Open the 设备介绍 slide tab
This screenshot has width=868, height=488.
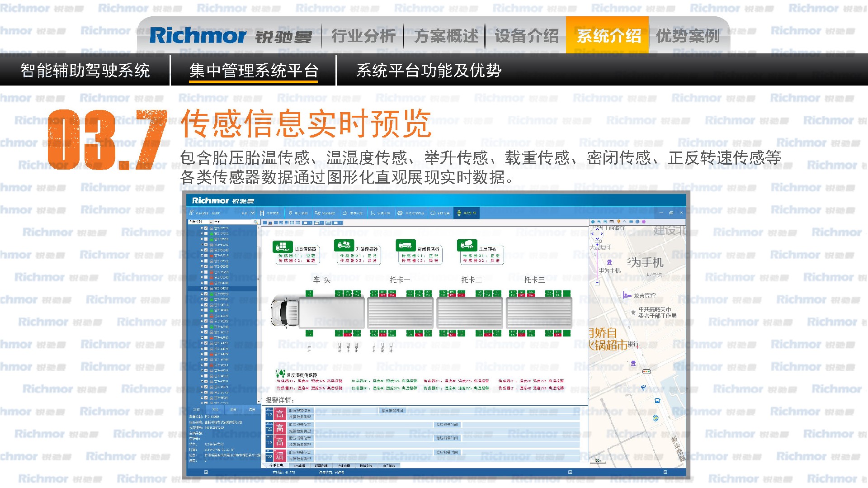click(527, 36)
